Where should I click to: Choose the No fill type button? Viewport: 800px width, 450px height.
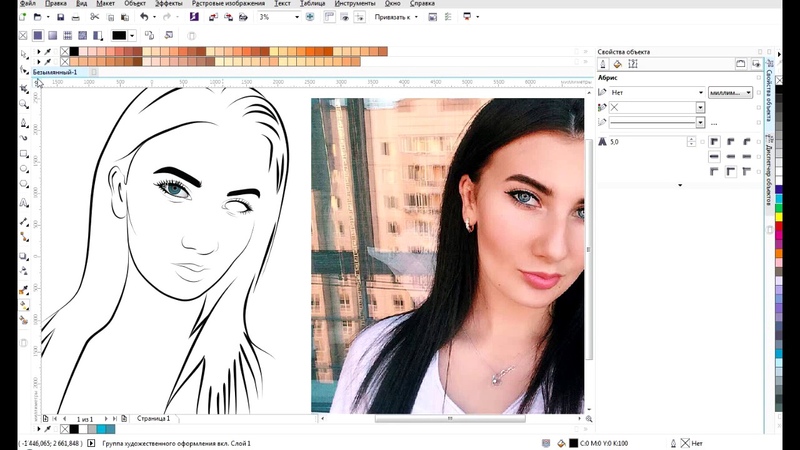coord(23,36)
